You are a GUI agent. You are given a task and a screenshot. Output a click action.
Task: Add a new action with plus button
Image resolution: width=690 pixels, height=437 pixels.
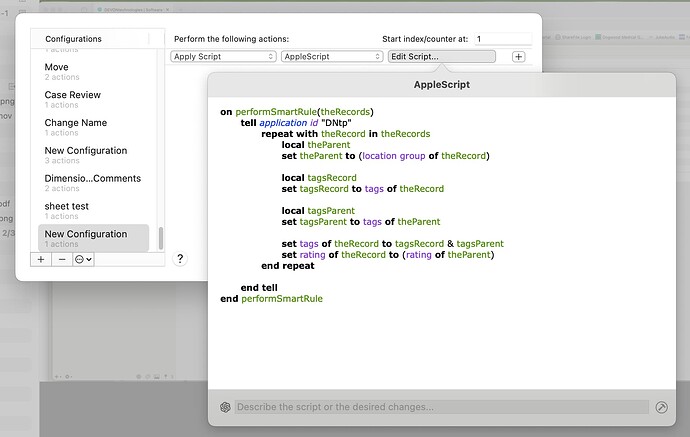[x=518, y=57]
